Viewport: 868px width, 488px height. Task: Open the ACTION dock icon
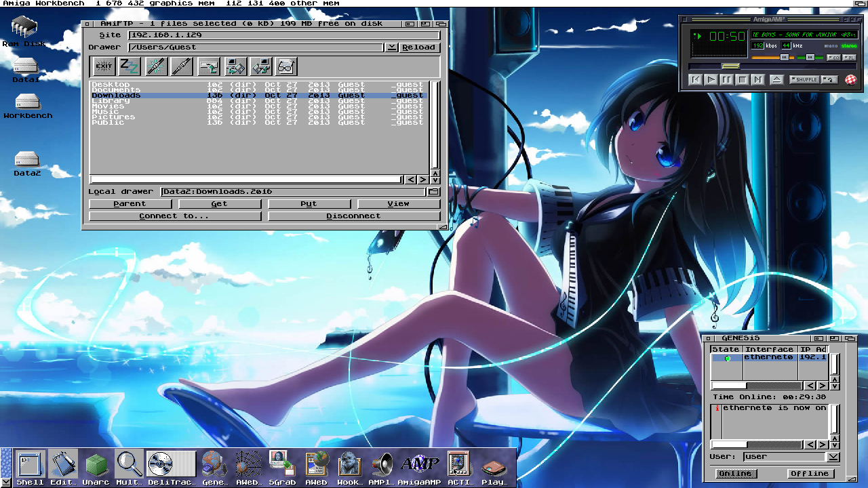459,468
